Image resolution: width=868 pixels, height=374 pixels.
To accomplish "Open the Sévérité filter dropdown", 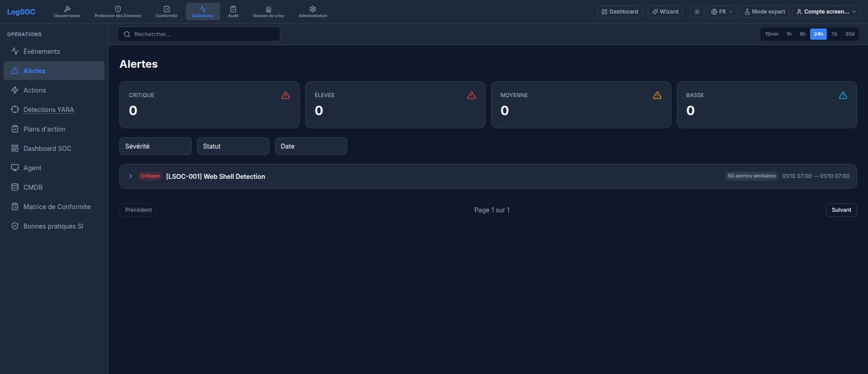I will pyautogui.click(x=156, y=146).
